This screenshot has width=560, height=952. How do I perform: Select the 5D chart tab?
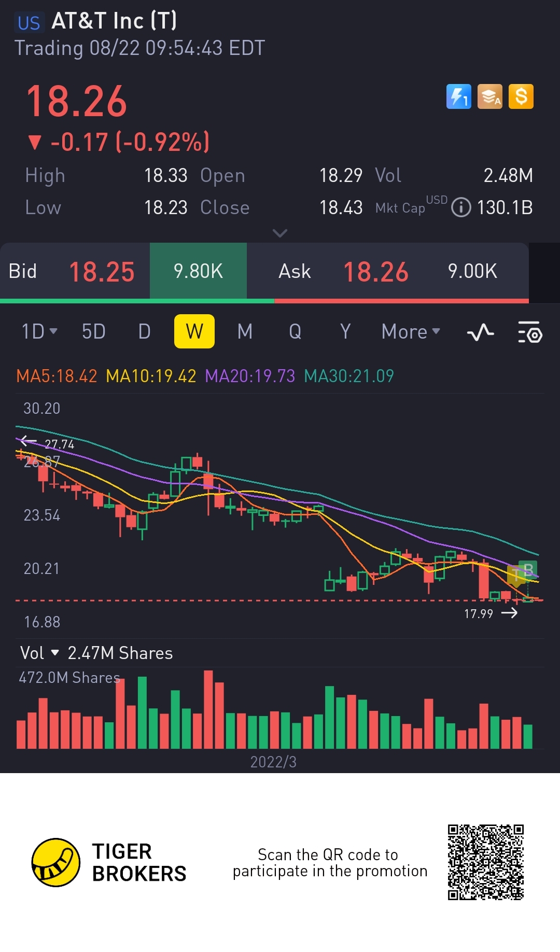[94, 331]
